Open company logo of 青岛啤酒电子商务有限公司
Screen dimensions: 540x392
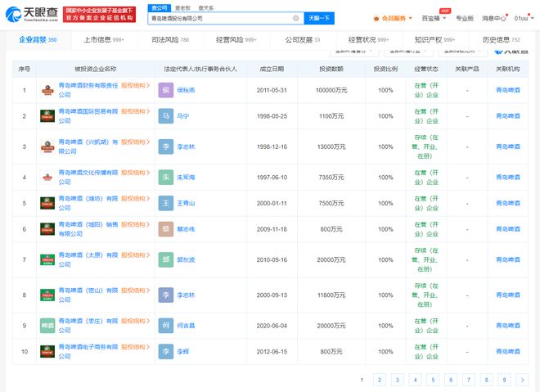click(x=47, y=352)
